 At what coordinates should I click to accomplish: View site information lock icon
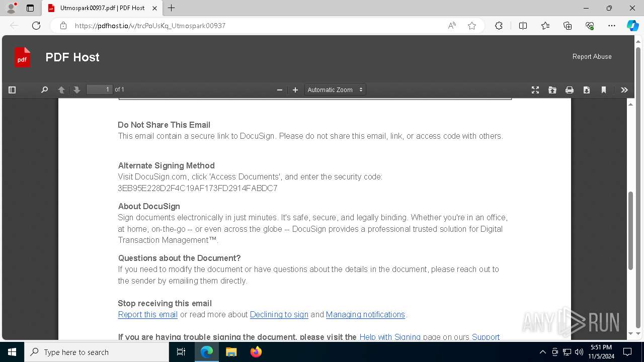pos(63,26)
